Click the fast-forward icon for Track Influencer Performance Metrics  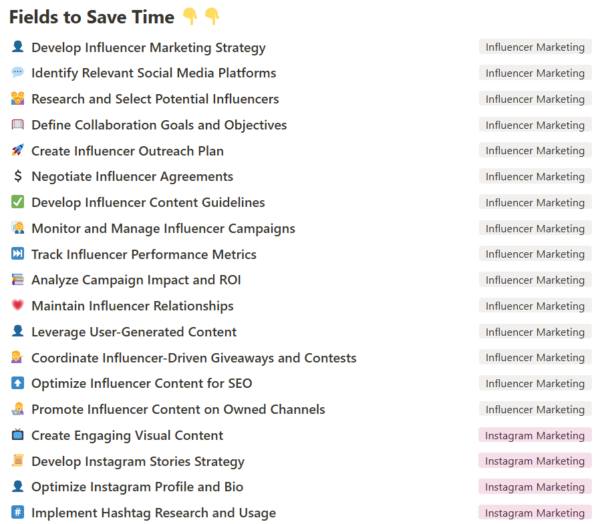[18, 254]
